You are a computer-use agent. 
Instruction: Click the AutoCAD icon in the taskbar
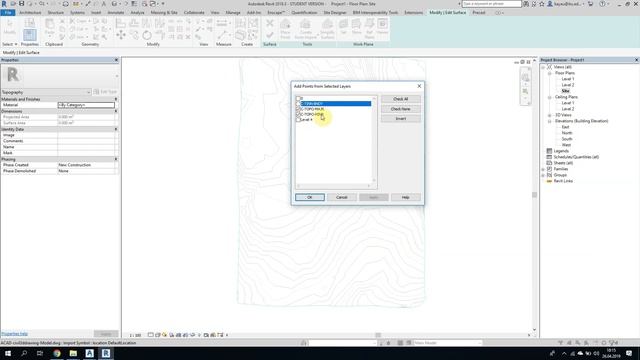tap(89, 353)
